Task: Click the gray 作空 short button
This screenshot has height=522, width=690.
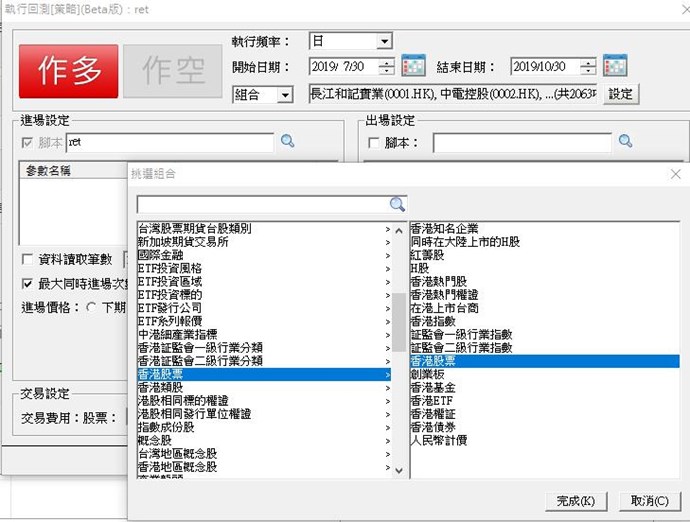Action: pos(165,71)
